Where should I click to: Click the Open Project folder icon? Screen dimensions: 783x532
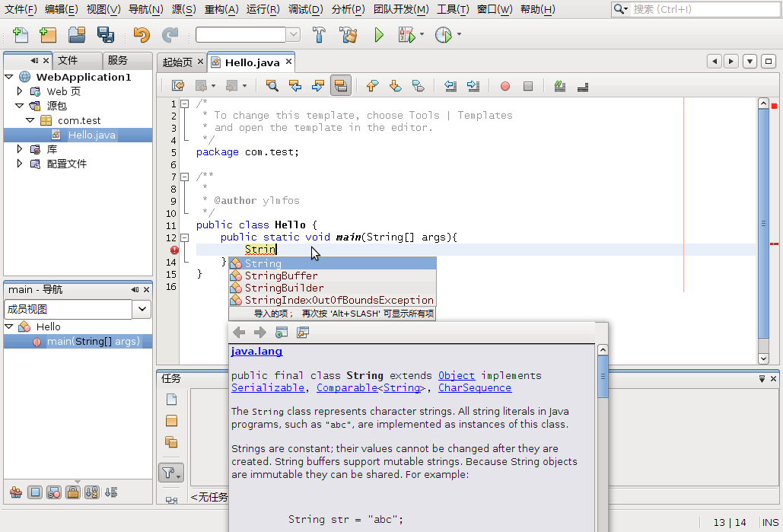(x=77, y=35)
